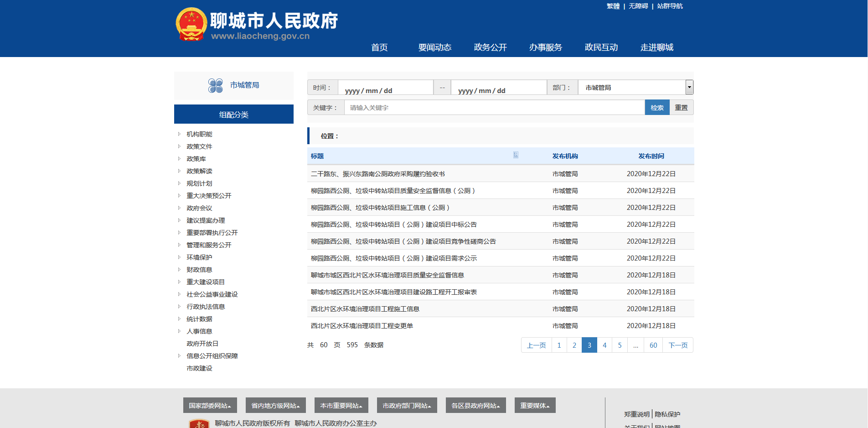Select 行政执法信息 in sidebar

pos(206,307)
